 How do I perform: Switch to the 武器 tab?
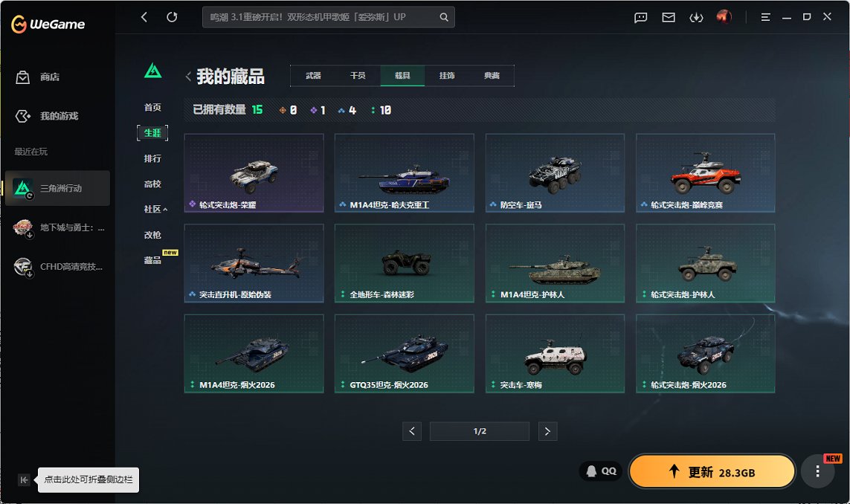tap(313, 76)
